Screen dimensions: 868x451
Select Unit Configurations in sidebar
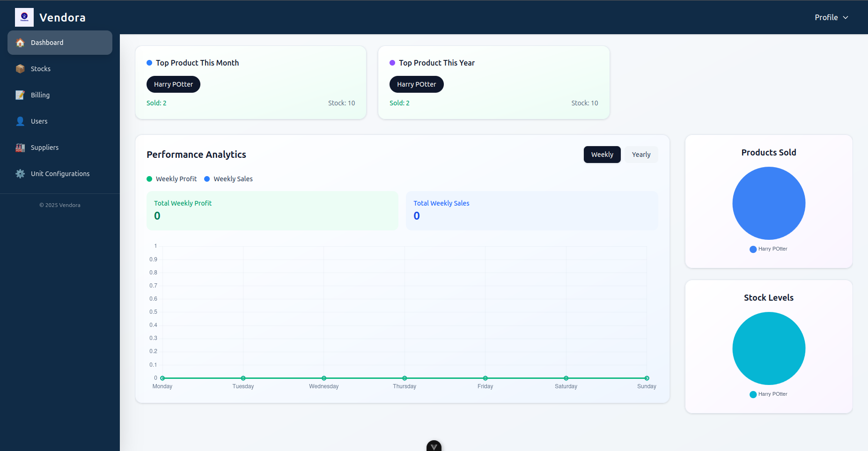[60, 174]
